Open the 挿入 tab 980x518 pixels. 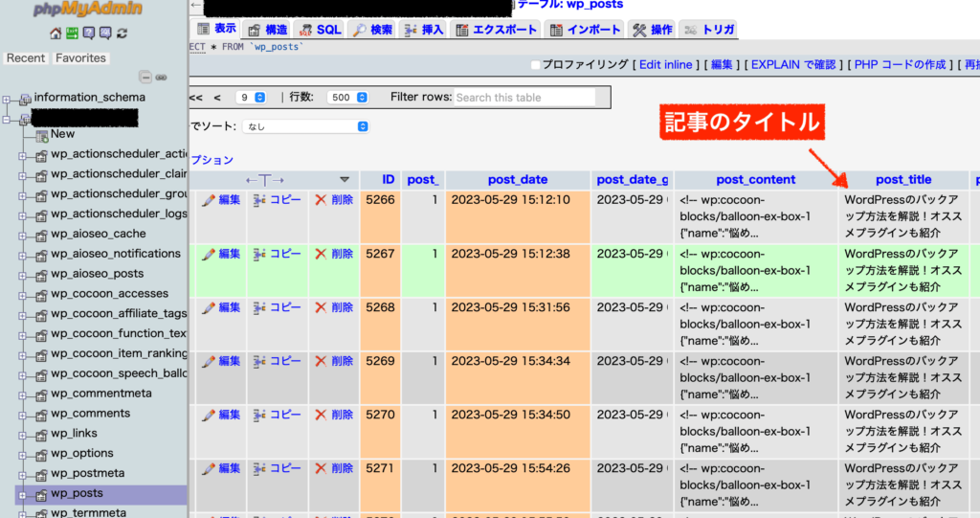coord(424,30)
